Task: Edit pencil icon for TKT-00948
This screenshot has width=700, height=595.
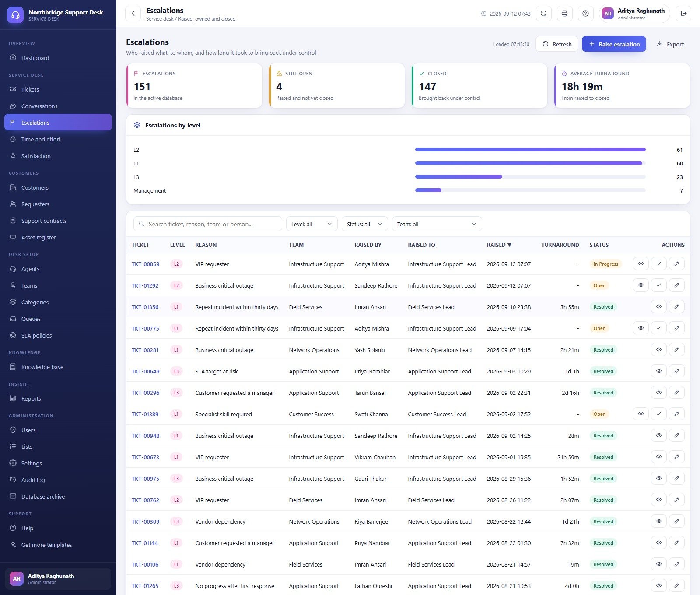Action: (x=676, y=436)
